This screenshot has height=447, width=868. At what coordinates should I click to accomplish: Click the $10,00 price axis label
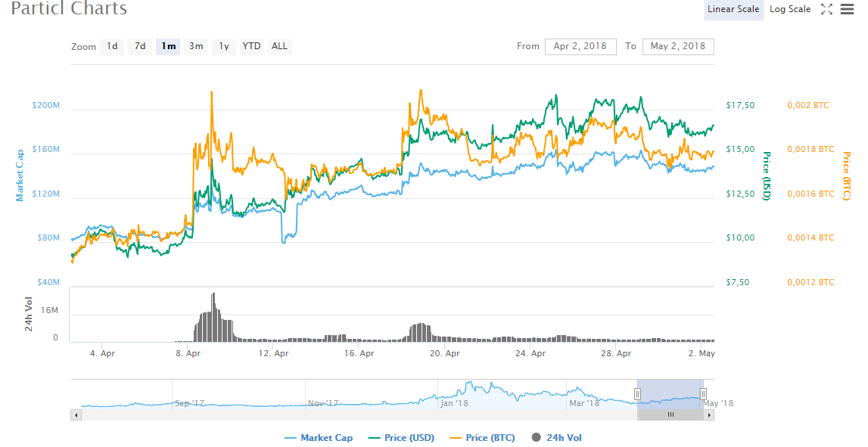[x=740, y=238]
